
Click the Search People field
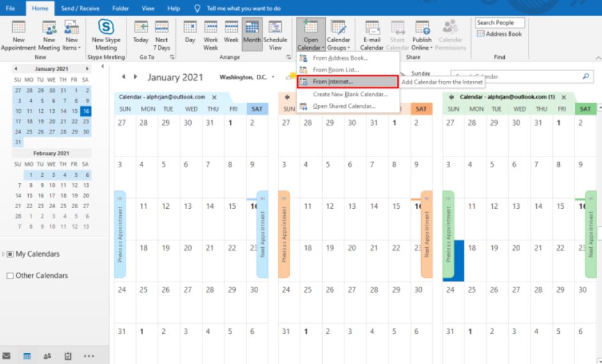[x=499, y=23]
